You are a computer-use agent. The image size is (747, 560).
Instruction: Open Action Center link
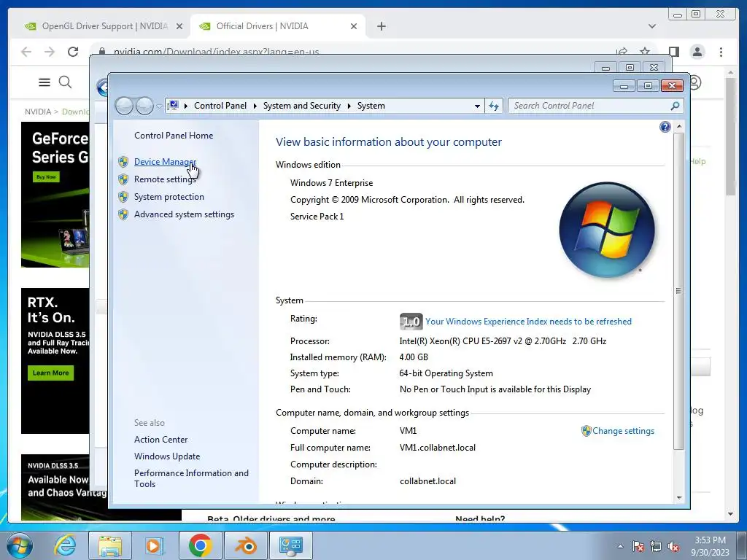click(160, 440)
